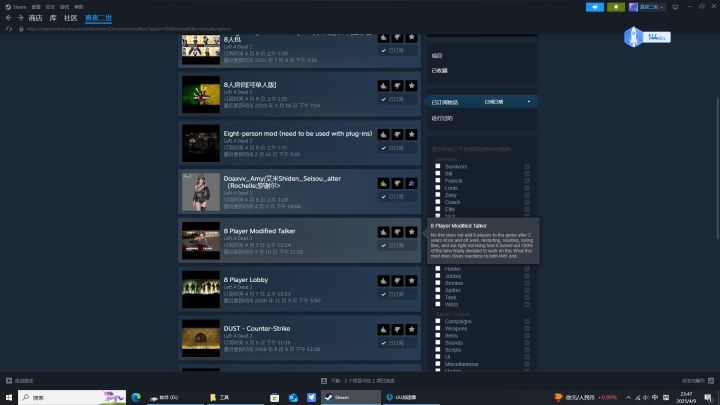720x405 pixels.
Task: Check the Tank filter checkbox
Action: pos(438,297)
